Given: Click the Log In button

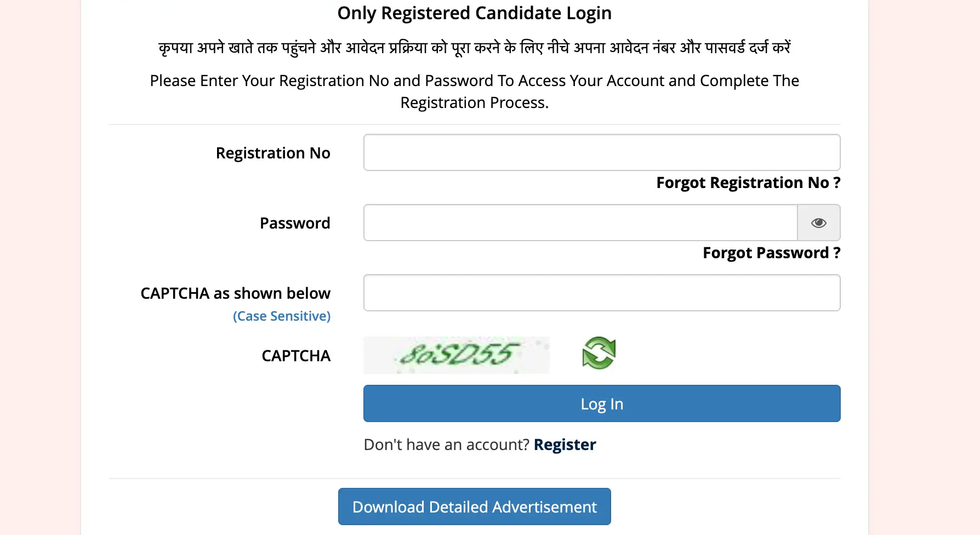Looking at the screenshot, I should click(601, 403).
